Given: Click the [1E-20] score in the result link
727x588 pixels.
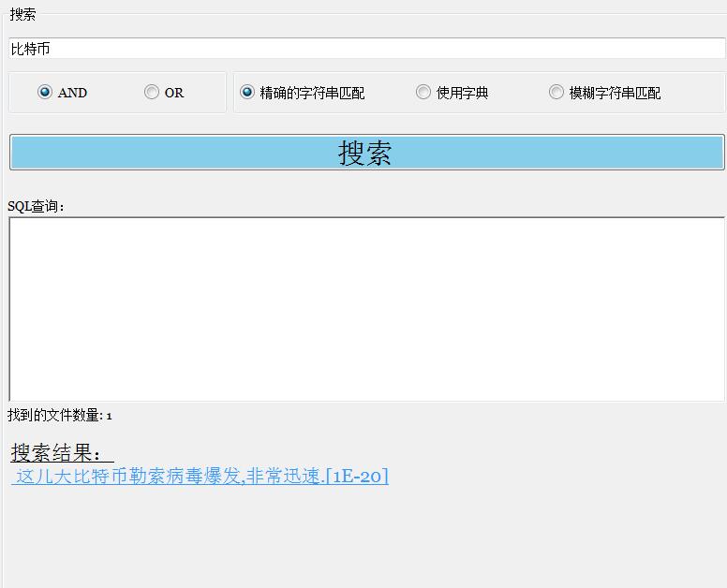Looking at the screenshot, I should click(x=357, y=476).
